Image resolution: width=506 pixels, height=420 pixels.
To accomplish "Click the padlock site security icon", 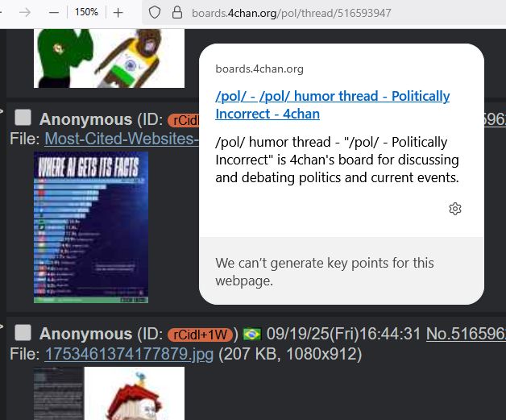I will (177, 13).
